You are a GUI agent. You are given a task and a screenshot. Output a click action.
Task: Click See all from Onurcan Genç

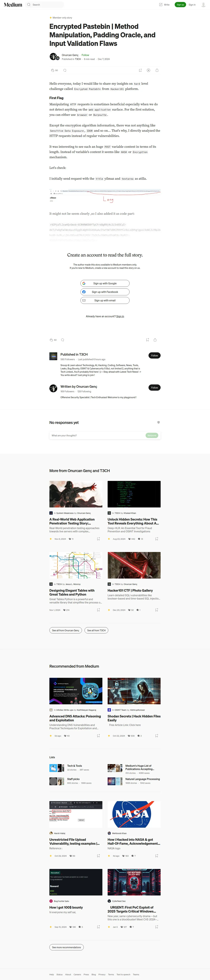click(x=66, y=630)
